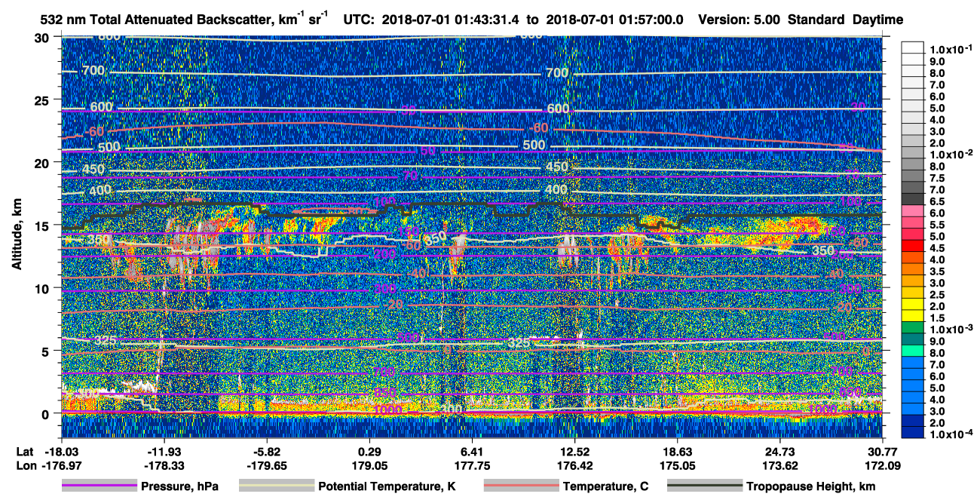Click altitude axis tick label 15
This screenshot has height=503, width=980.
(x=42, y=225)
